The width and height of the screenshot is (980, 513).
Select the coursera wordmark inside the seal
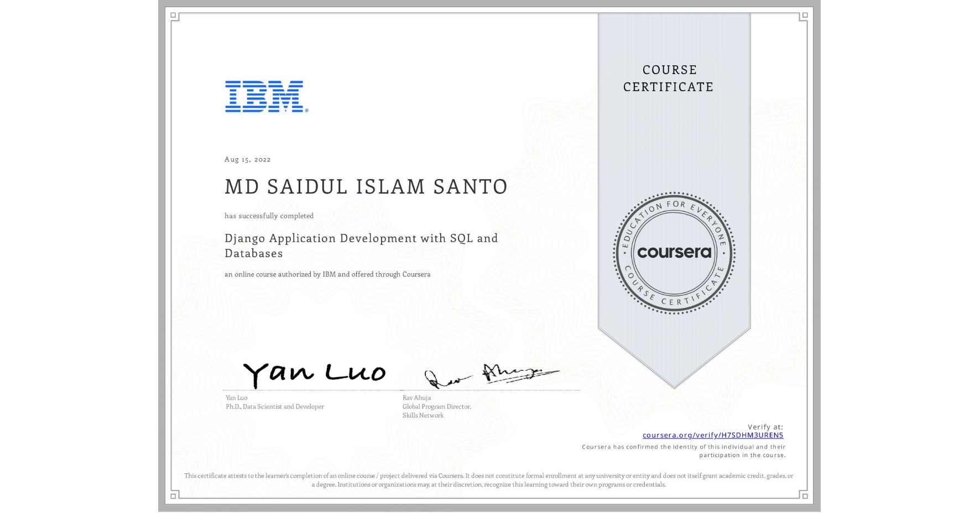pyautogui.click(x=674, y=253)
